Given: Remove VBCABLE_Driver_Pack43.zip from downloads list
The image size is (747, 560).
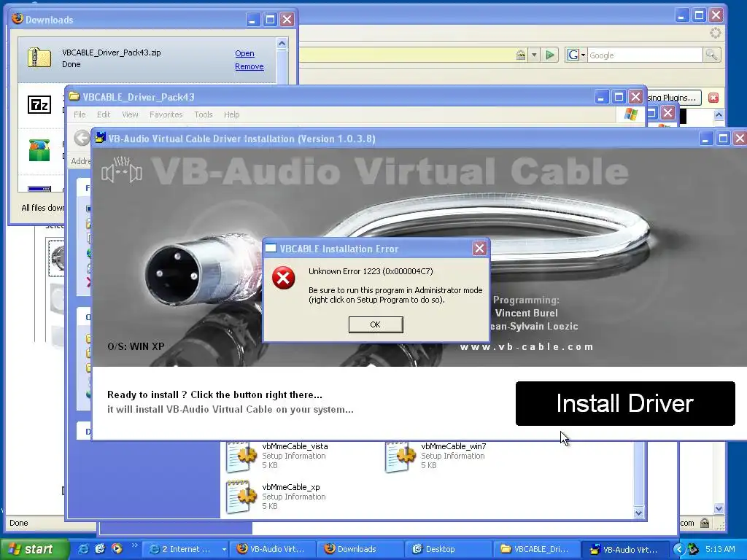Looking at the screenshot, I should point(249,66).
